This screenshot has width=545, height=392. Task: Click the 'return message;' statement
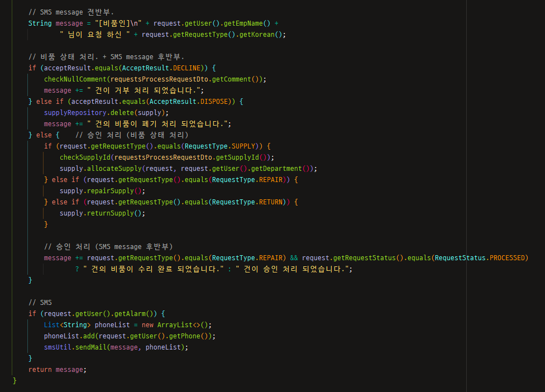click(x=58, y=370)
